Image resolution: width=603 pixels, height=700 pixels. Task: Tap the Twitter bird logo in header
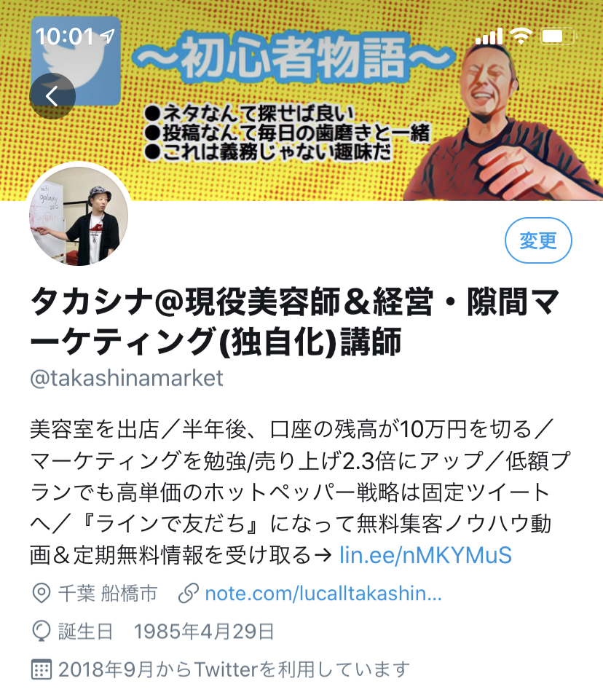coord(76,61)
